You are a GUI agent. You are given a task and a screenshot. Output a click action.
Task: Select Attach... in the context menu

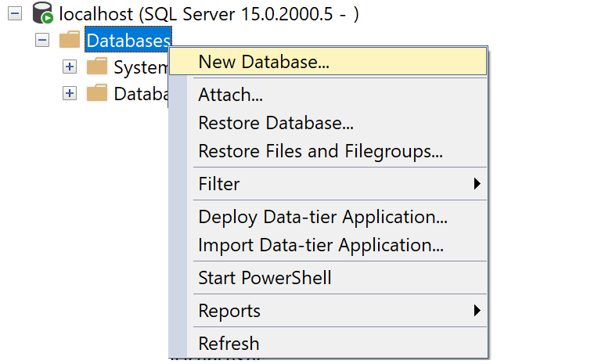click(230, 96)
